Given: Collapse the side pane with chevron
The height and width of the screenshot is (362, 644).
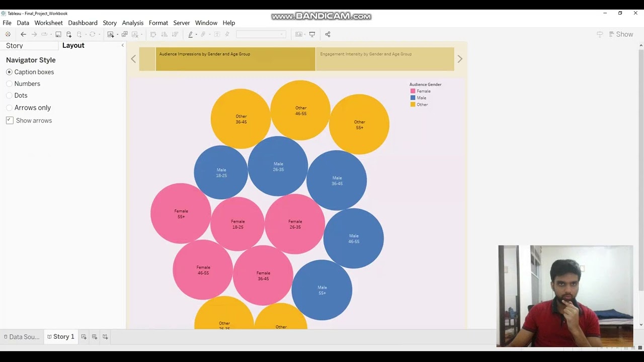Looking at the screenshot, I should [123, 45].
